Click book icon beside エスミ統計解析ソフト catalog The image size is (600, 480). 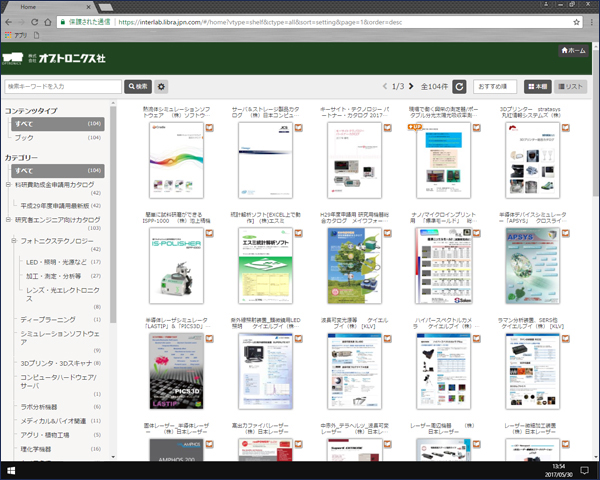[298, 233]
